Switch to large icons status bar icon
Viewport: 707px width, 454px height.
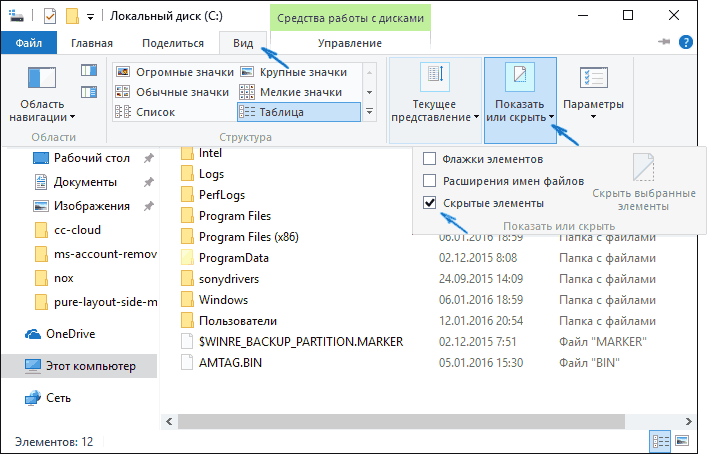point(682,441)
